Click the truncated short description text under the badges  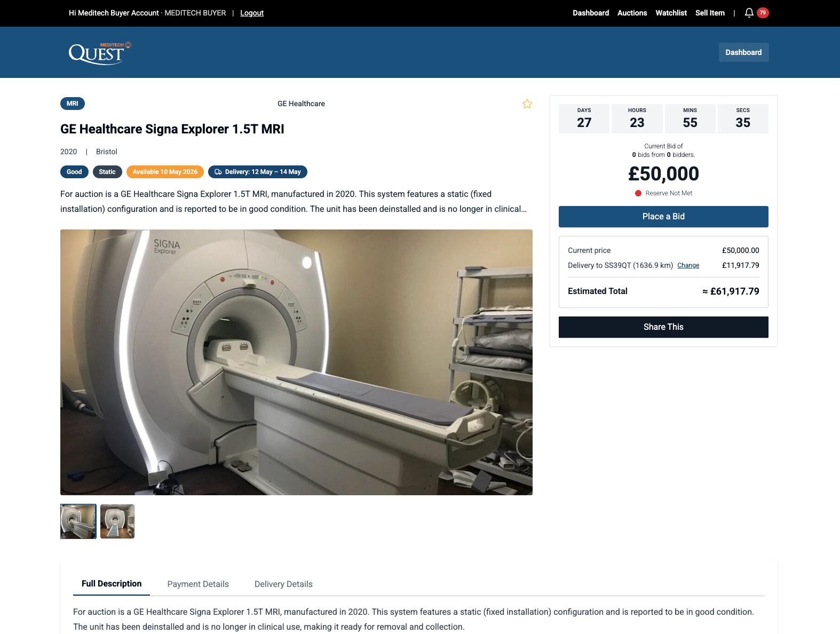294,202
